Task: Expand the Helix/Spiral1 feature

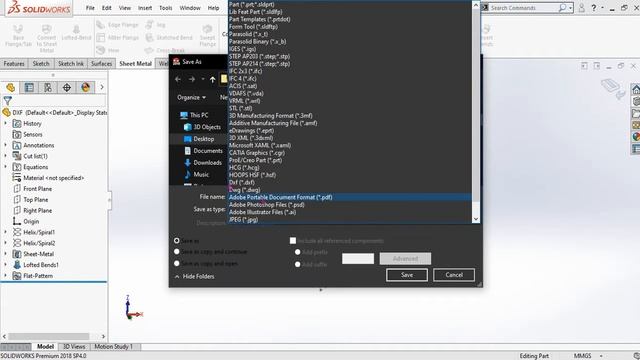Action: click(x=6, y=232)
